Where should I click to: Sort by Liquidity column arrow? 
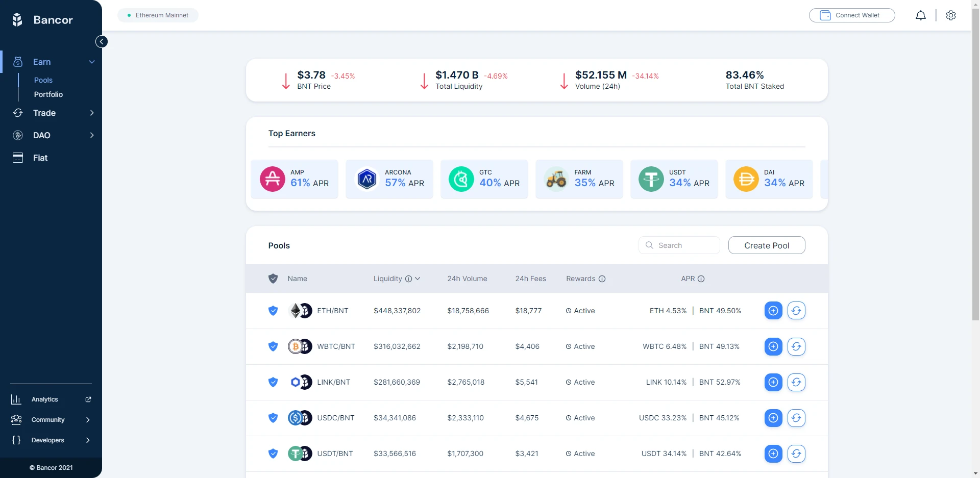point(418,279)
